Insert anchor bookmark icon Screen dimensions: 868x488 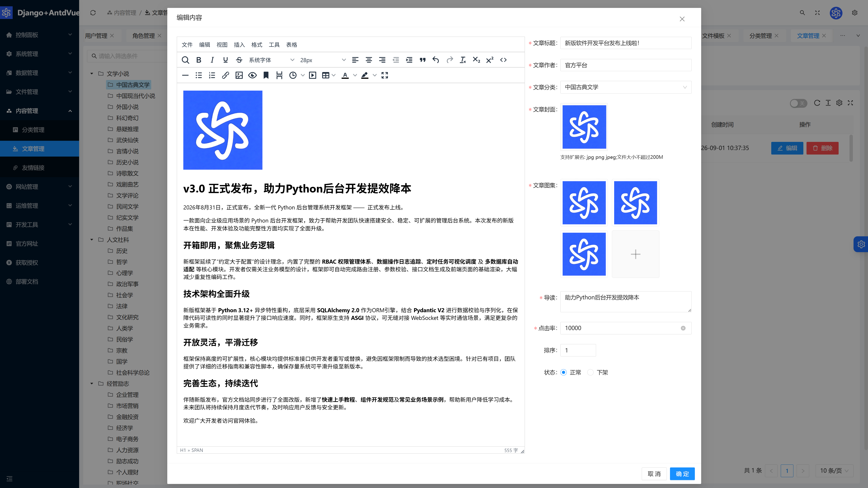coord(266,75)
